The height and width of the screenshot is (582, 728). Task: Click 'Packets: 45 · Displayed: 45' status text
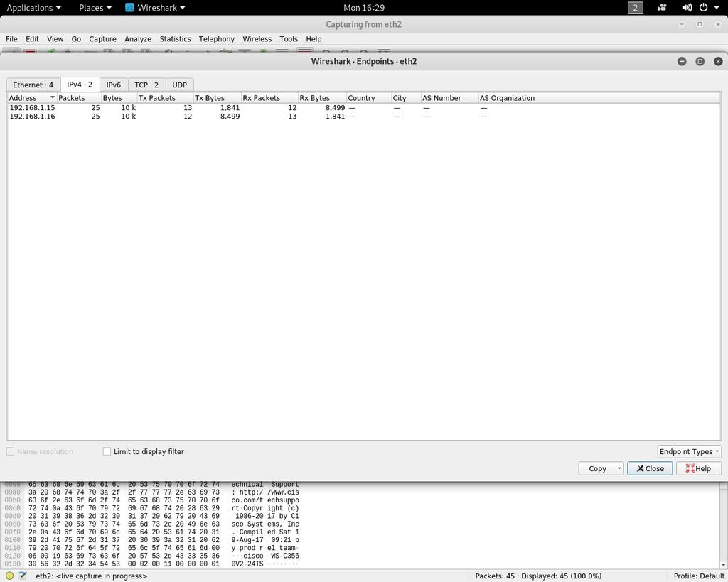click(538, 576)
